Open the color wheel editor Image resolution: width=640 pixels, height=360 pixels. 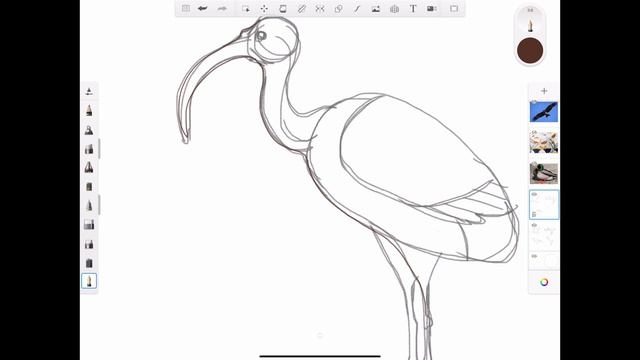coord(544,282)
